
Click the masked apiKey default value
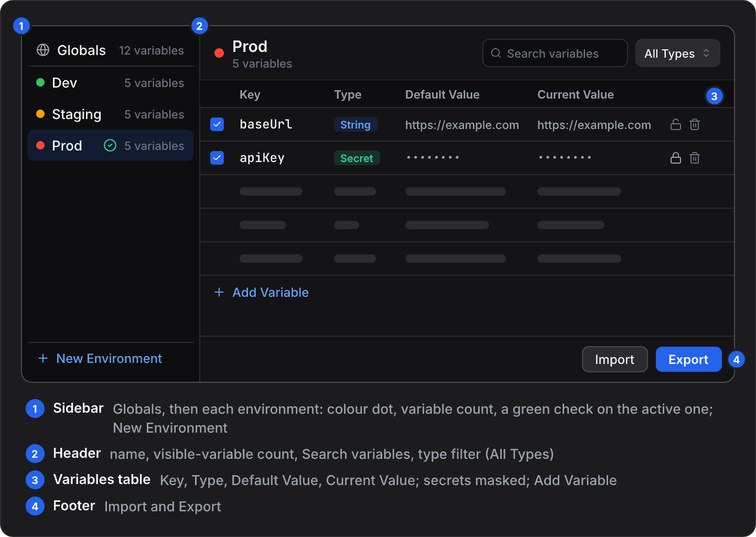(x=433, y=157)
